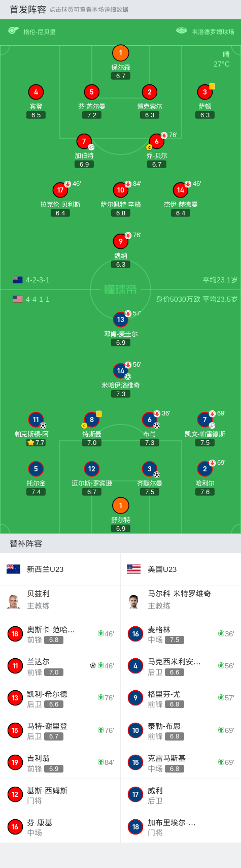Image resolution: width=241 pixels, height=868 pixels.
Task: Tap the referee whistle icon
Action: [13, 31]
